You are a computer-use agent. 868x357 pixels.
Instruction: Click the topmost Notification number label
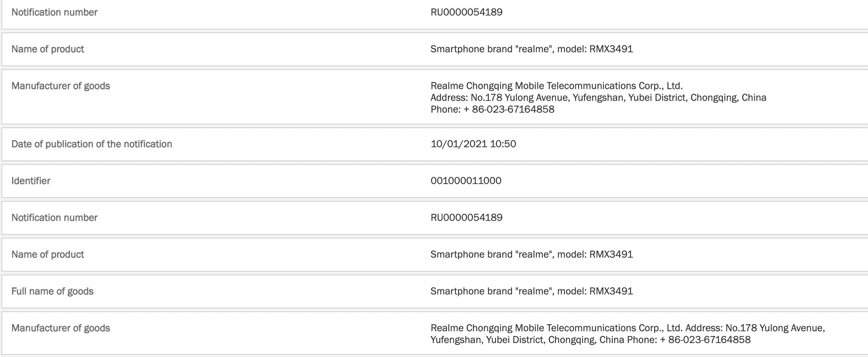tap(54, 12)
